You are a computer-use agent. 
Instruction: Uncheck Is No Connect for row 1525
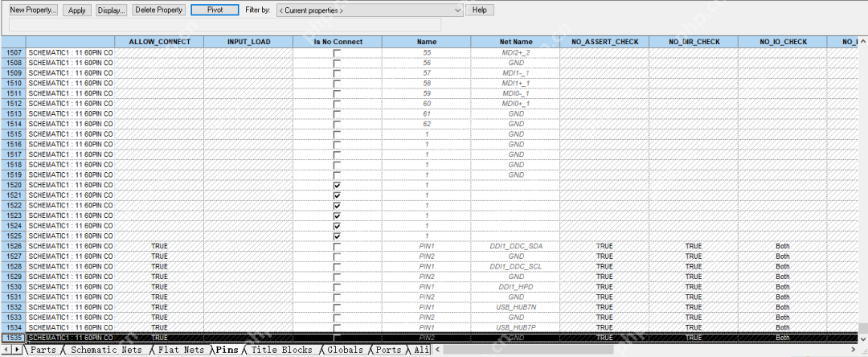click(337, 236)
